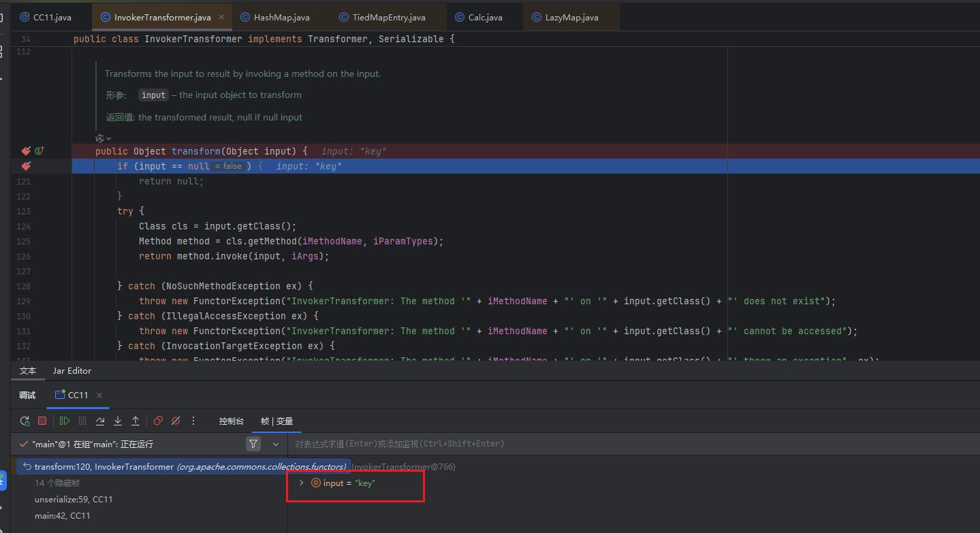Switch to the LazyMap.java tab
The height and width of the screenshot is (533, 980).
click(571, 17)
